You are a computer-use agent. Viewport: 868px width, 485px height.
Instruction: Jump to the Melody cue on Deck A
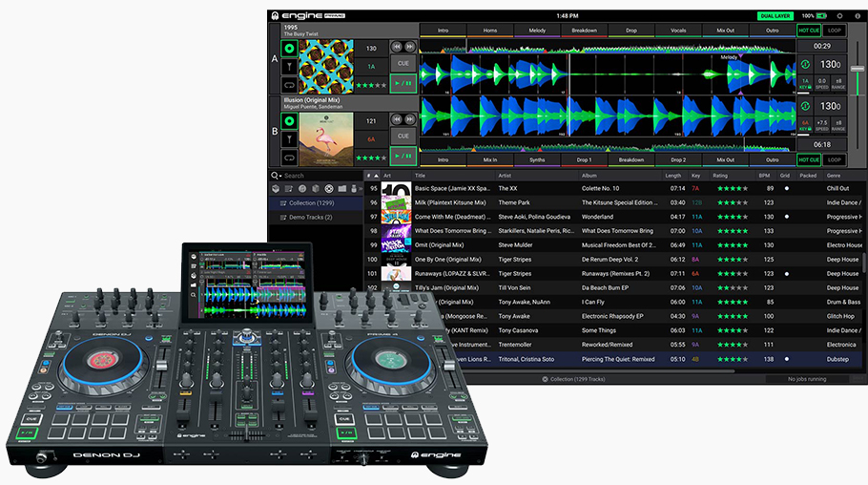[x=537, y=31]
